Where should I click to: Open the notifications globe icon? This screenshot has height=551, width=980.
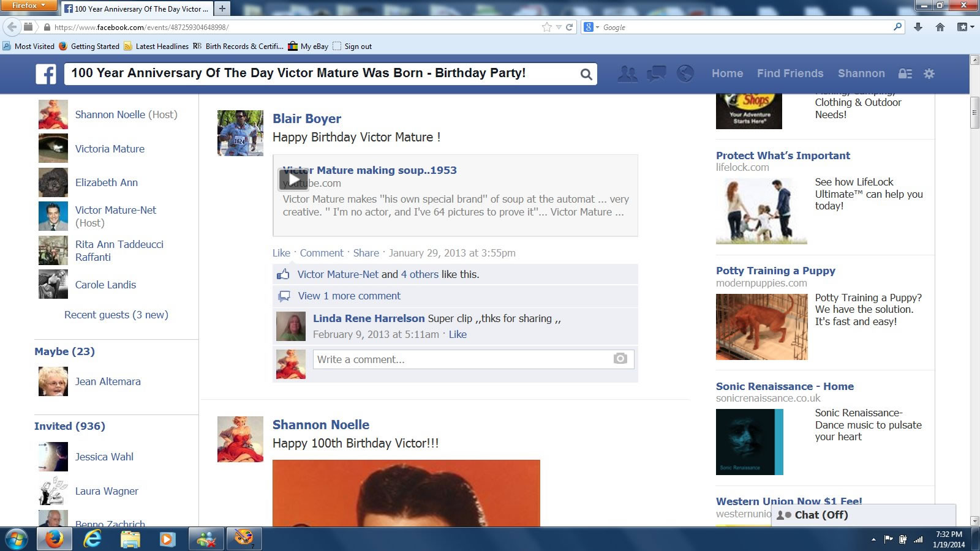(x=685, y=73)
